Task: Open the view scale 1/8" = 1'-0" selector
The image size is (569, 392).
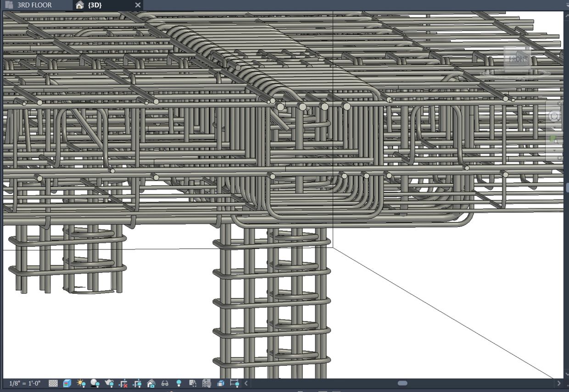Action: click(x=25, y=383)
